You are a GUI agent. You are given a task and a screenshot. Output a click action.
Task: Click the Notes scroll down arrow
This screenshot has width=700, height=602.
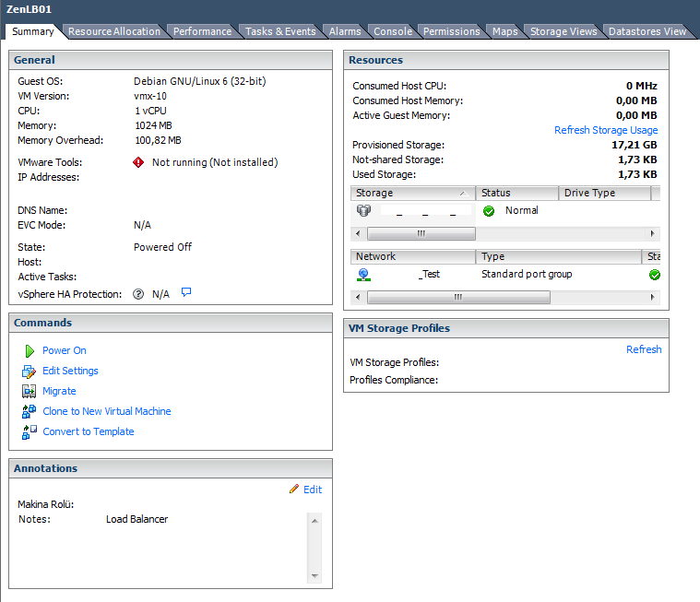(314, 576)
